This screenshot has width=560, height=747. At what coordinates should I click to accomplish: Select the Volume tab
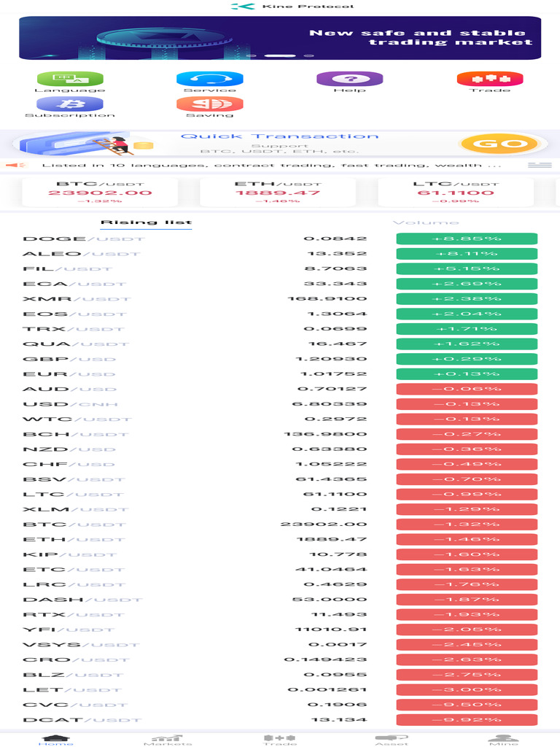426,222
